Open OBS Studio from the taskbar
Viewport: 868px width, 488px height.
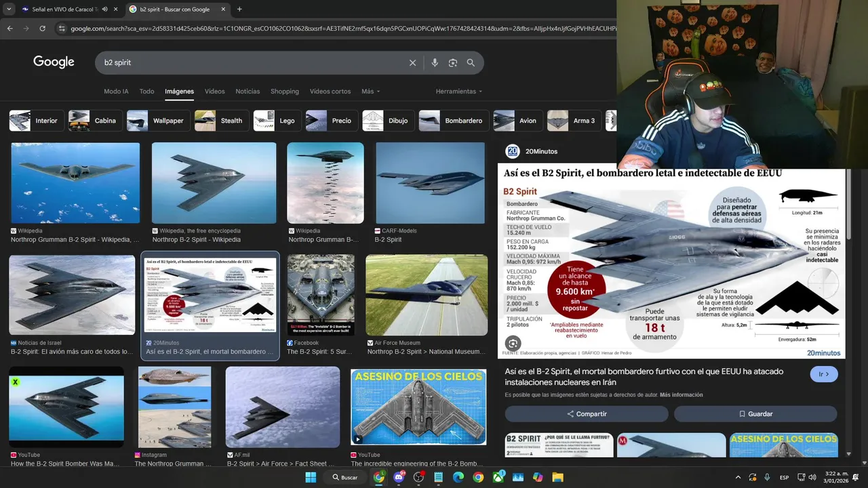(x=418, y=477)
